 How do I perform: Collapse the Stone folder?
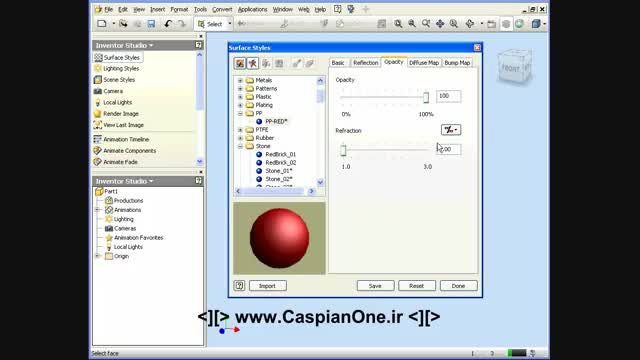point(240,146)
